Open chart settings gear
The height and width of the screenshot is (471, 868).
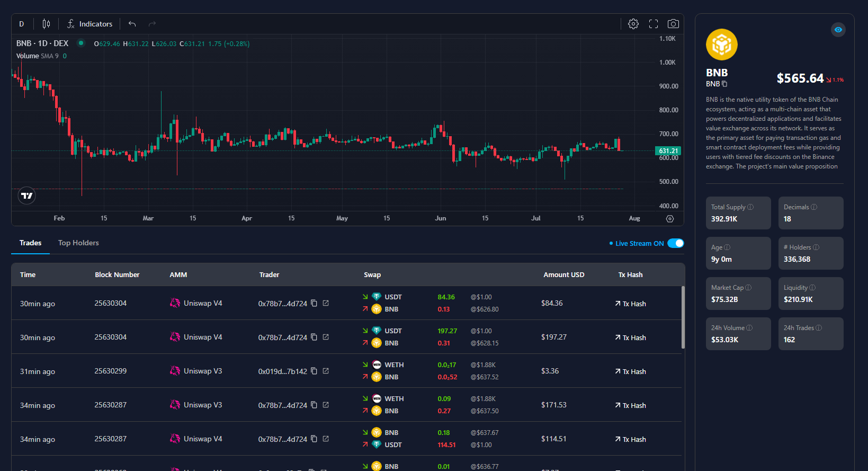[x=633, y=24]
